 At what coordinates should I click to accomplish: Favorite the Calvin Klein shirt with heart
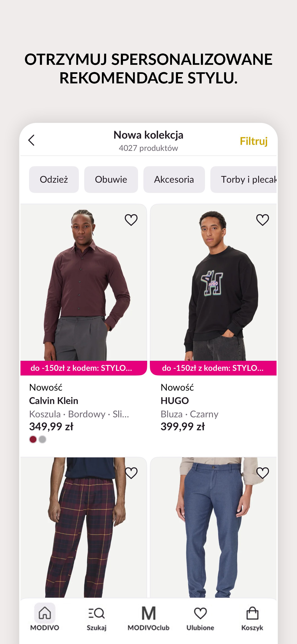131,220
